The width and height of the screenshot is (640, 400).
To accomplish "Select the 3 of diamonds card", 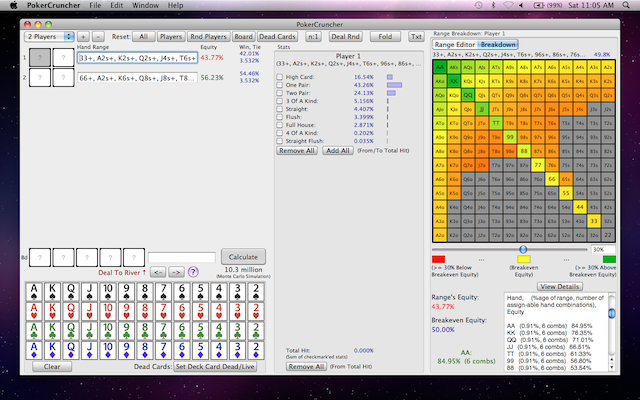I will [x=238, y=350].
